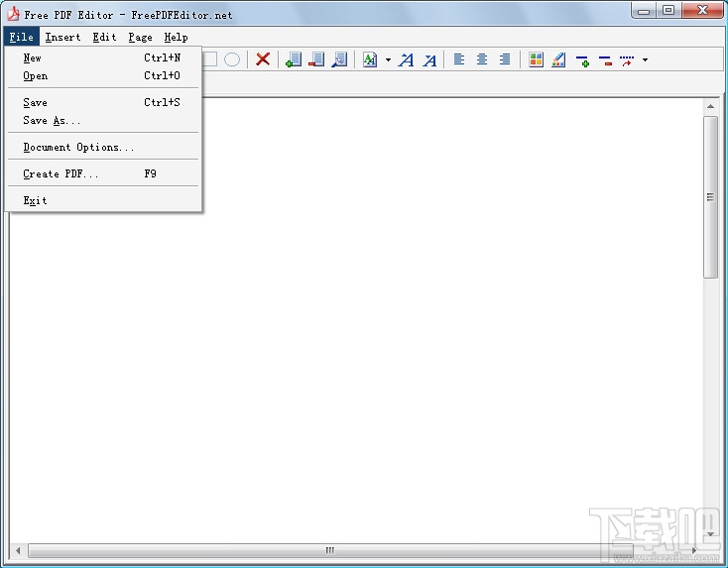Screen dimensions: 728x568
Task: Open Document Options... from File menu
Action: point(103,147)
